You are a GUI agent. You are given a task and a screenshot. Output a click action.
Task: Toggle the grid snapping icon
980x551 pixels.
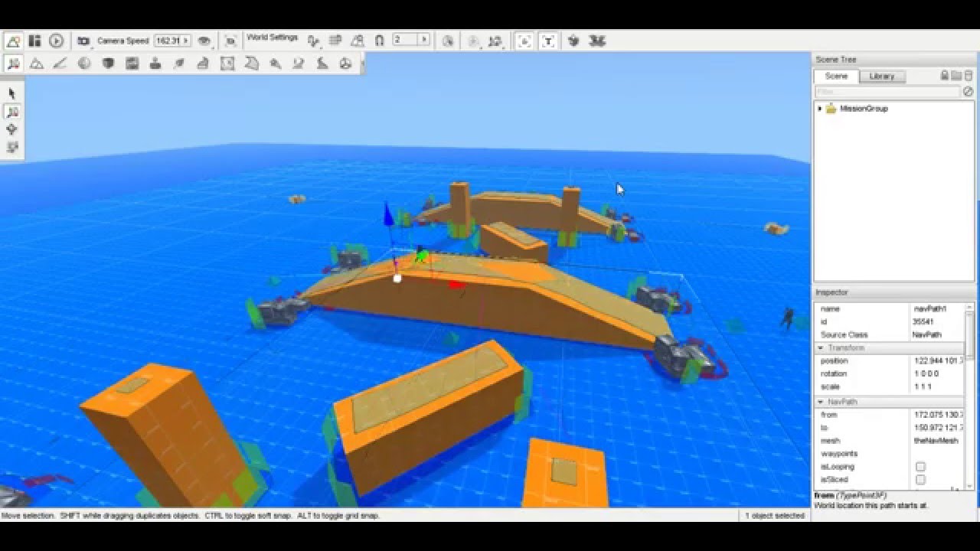pyautogui.click(x=335, y=41)
